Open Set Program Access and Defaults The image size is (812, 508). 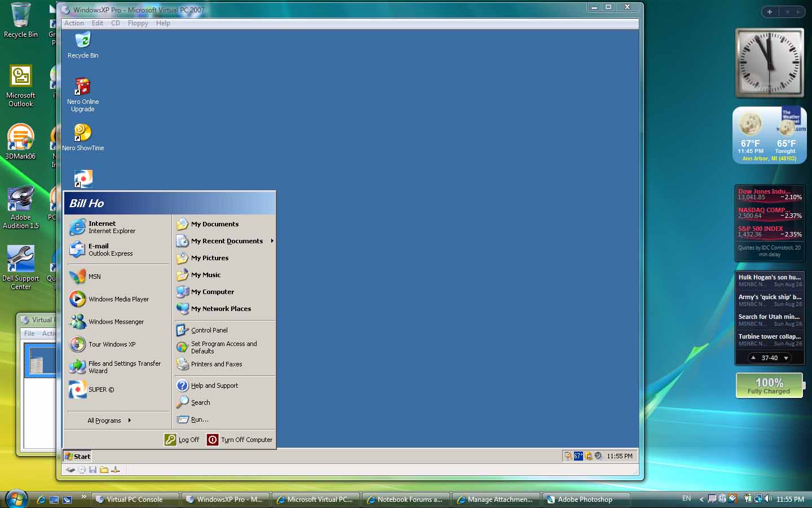pyautogui.click(x=224, y=347)
